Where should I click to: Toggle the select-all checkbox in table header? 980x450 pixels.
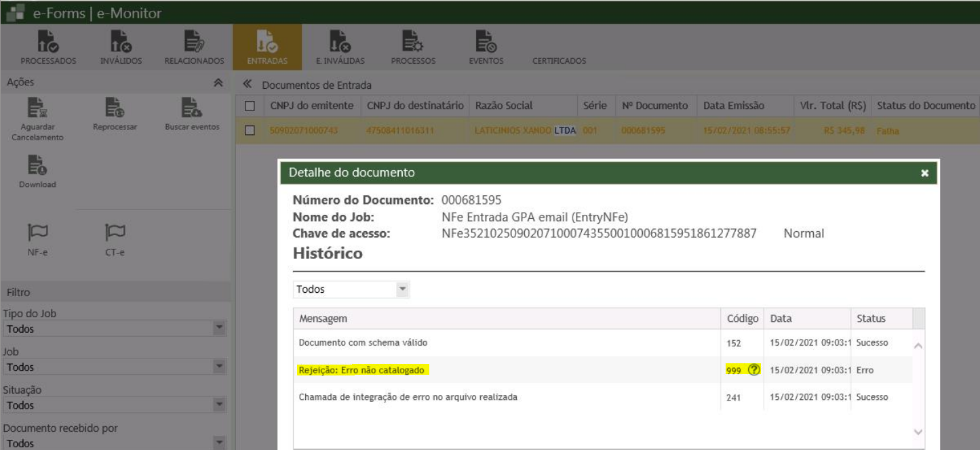[250, 106]
